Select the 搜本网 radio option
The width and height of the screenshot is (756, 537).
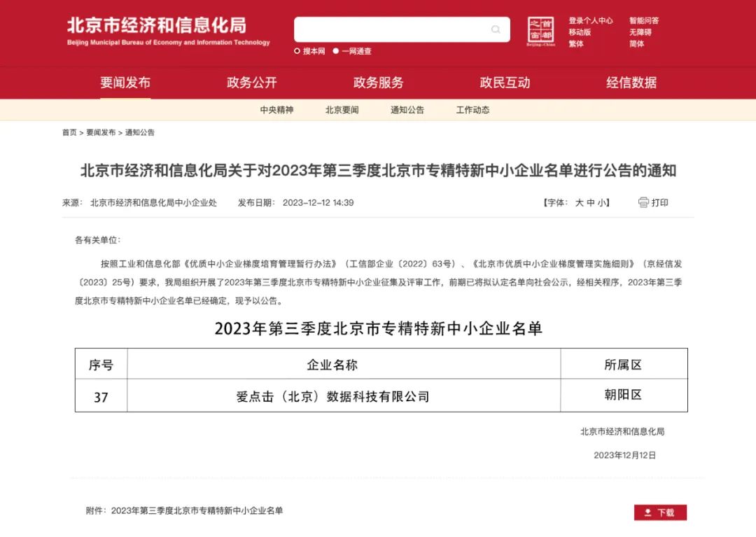click(x=297, y=51)
